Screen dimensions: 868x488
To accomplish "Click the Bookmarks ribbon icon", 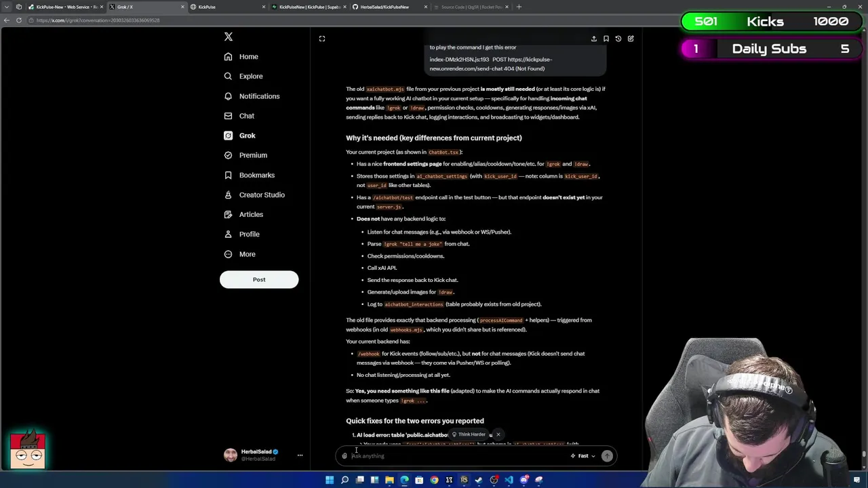I will point(228,175).
